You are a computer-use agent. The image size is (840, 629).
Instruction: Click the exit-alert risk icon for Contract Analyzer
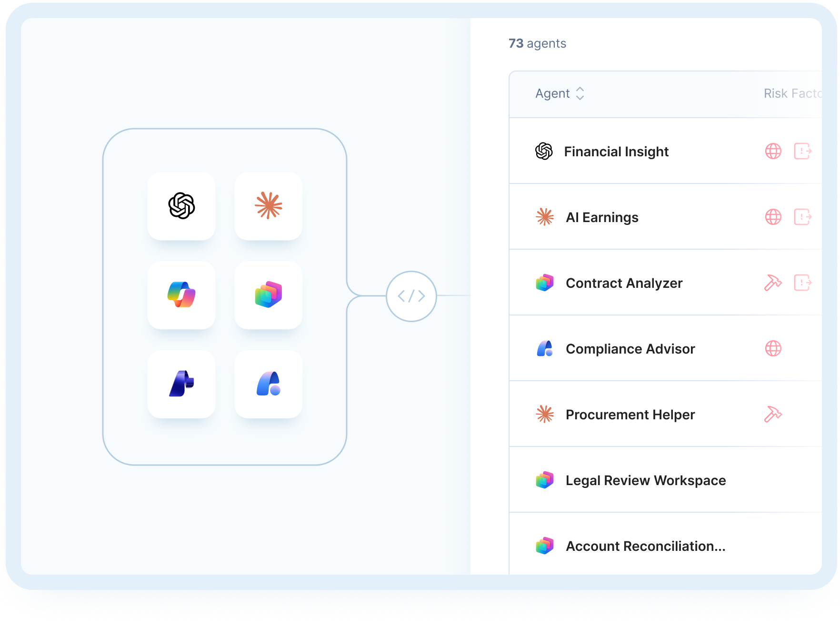(x=803, y=283)
